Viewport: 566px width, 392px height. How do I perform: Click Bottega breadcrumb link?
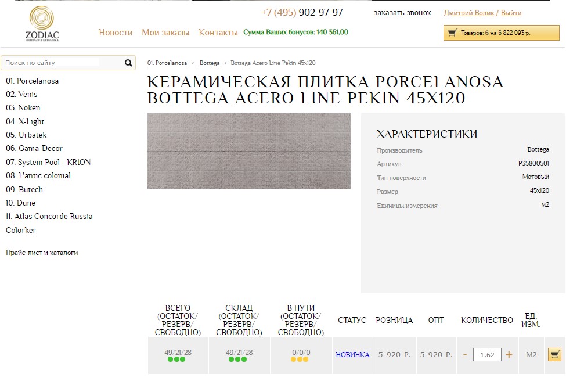click(210, 63)
